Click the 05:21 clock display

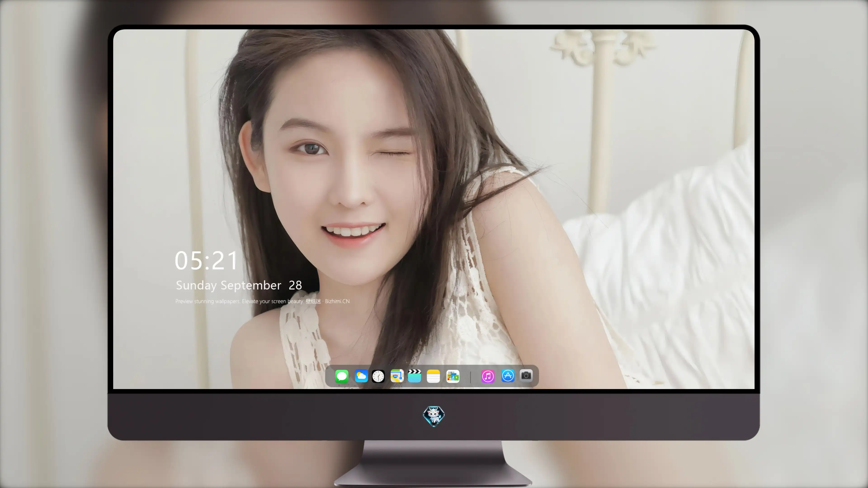(206, 261)
